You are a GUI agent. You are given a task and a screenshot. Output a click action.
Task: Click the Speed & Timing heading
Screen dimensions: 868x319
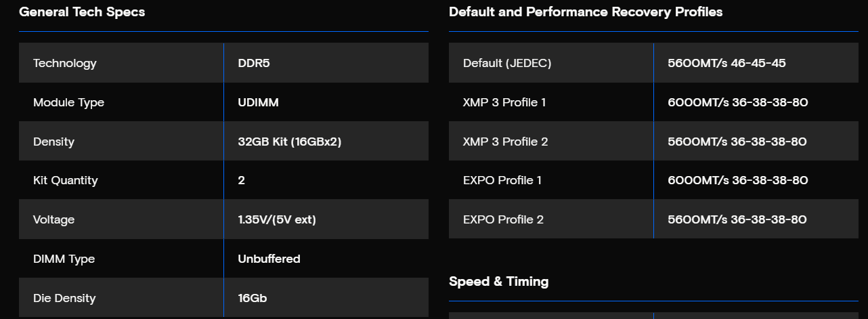498,282
